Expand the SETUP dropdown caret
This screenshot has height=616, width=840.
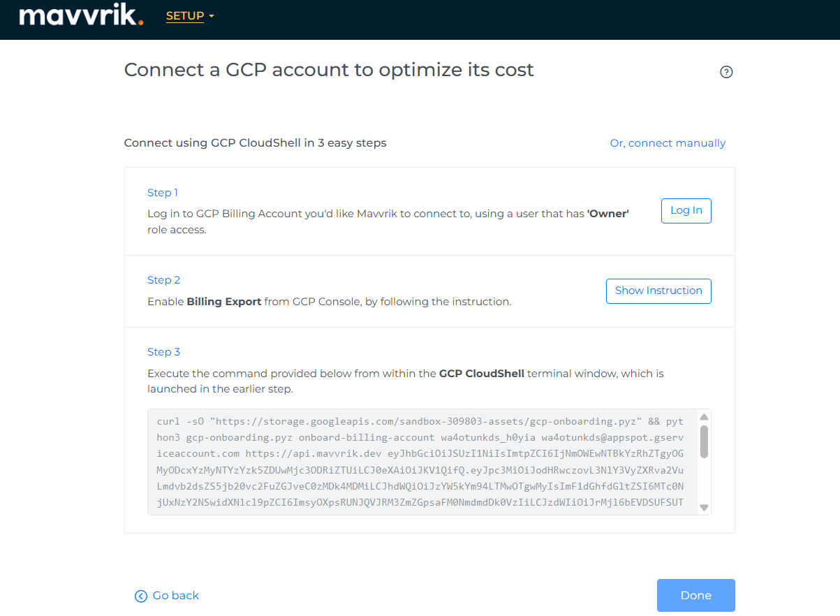(x=212, y=16)
